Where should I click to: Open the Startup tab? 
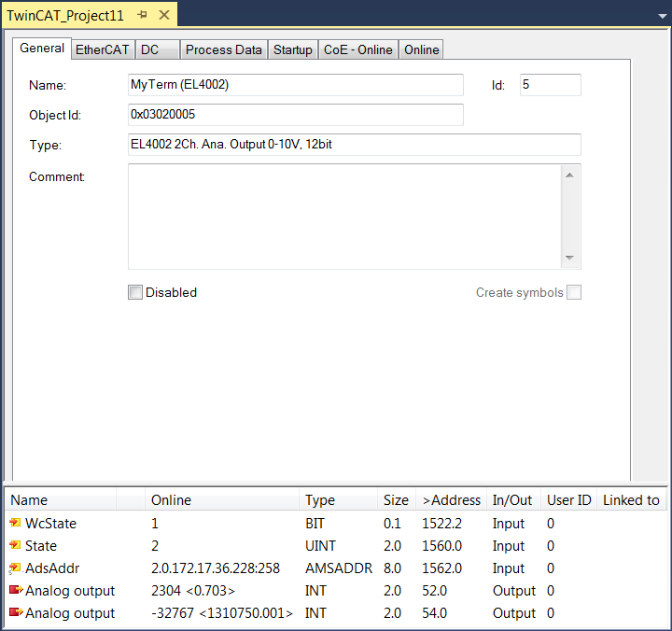coord(293,49)
